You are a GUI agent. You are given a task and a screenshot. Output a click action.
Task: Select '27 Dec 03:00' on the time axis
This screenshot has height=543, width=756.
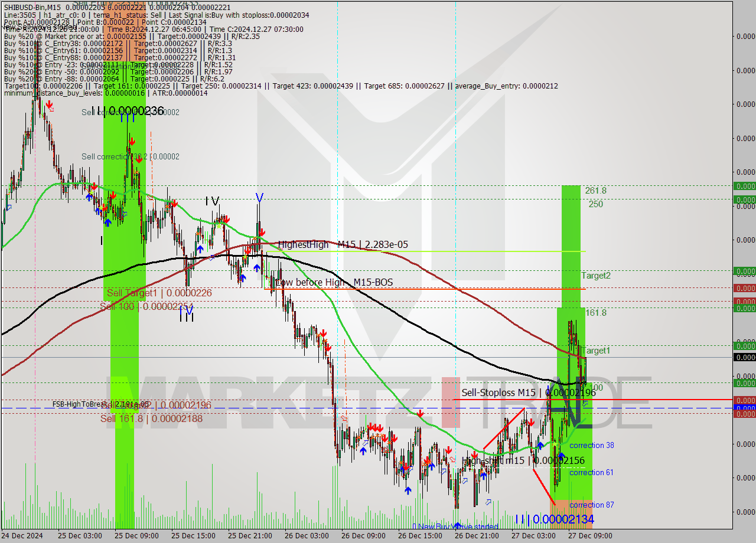(x=532, y=536)
